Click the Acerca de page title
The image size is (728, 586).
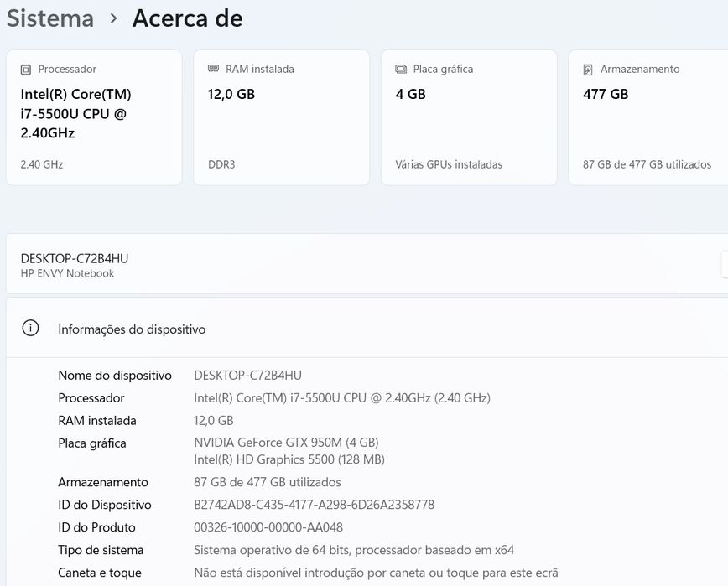(x=187, y=18)
